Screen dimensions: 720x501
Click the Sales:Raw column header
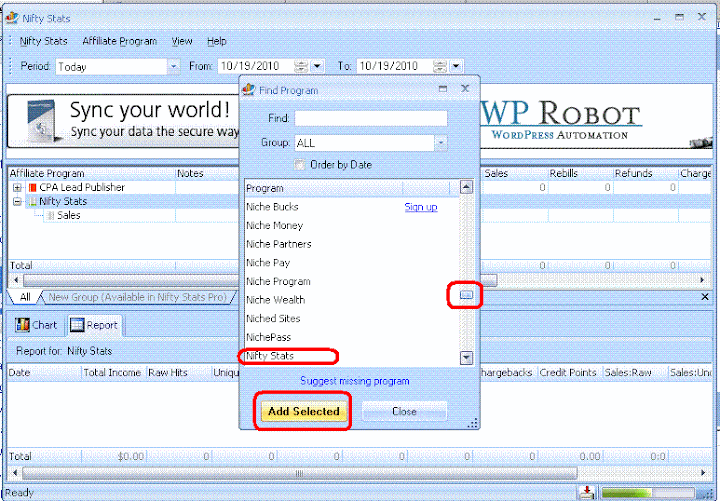tap(634, 372)
